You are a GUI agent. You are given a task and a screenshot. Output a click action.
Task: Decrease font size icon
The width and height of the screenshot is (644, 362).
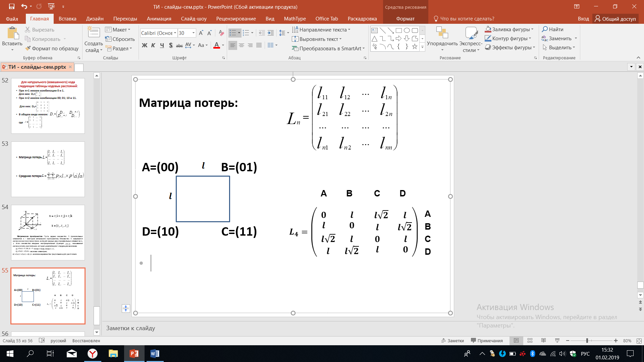[x=209, y=33]
